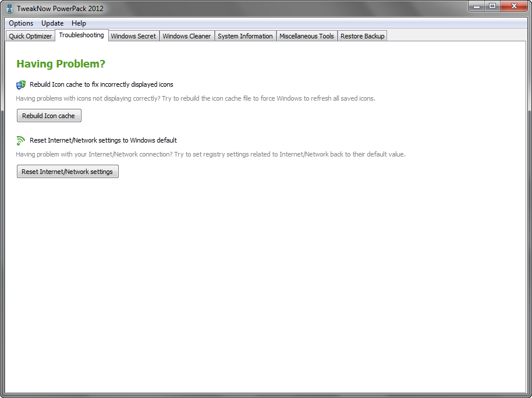Close the TweakNow PowerPack window
This screenshot has height=398, width=532.
[514, 6]
